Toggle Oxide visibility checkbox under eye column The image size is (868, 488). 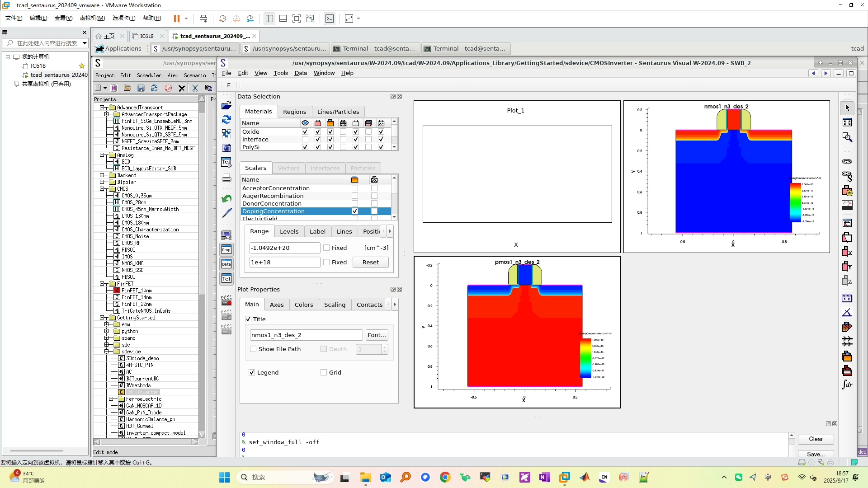[x=305, y=132]
